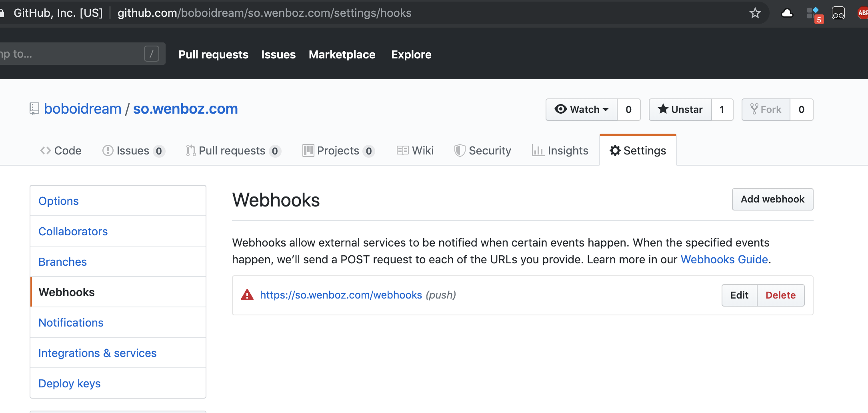Click the gear icon on Settings tab
Screen dimensions: 868x413
pos(615,150)
